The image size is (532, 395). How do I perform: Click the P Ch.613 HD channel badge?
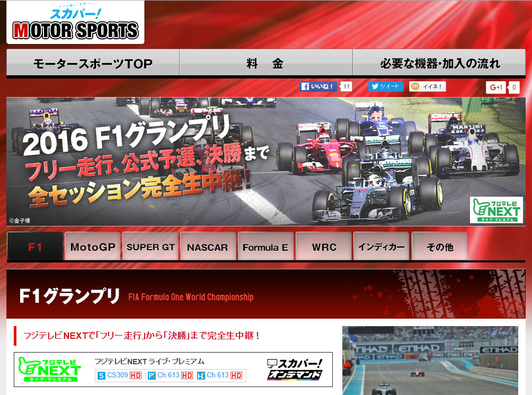[170, 375]
